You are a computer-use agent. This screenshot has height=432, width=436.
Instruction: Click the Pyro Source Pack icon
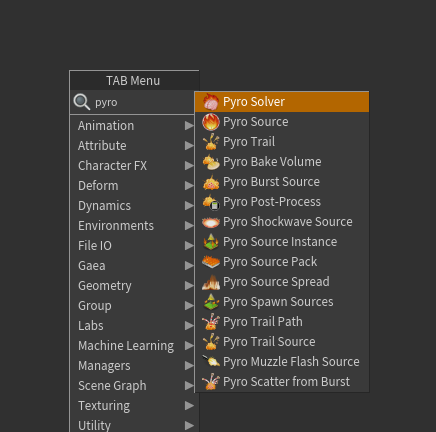[x=211, y=262]
